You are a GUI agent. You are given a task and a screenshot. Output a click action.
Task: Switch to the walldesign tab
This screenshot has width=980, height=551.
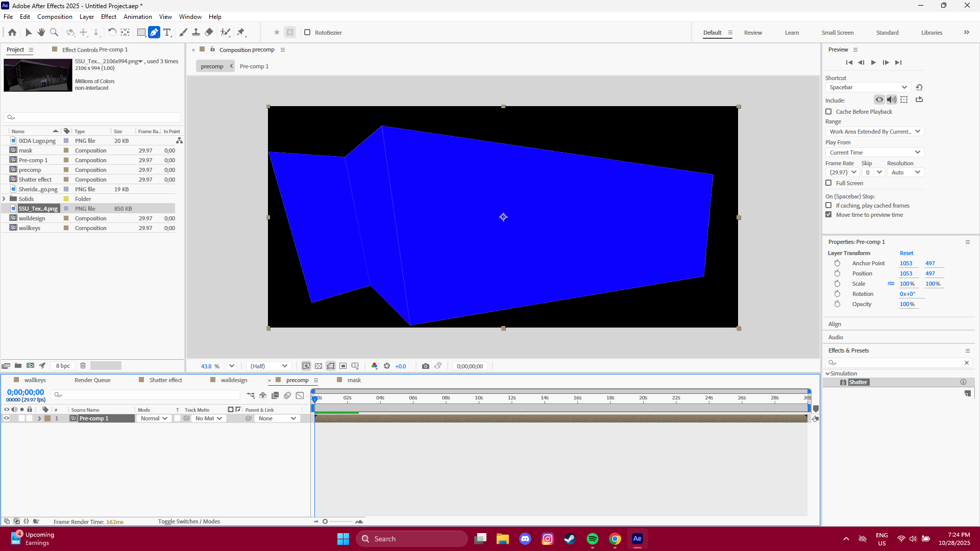click(233, 380)
